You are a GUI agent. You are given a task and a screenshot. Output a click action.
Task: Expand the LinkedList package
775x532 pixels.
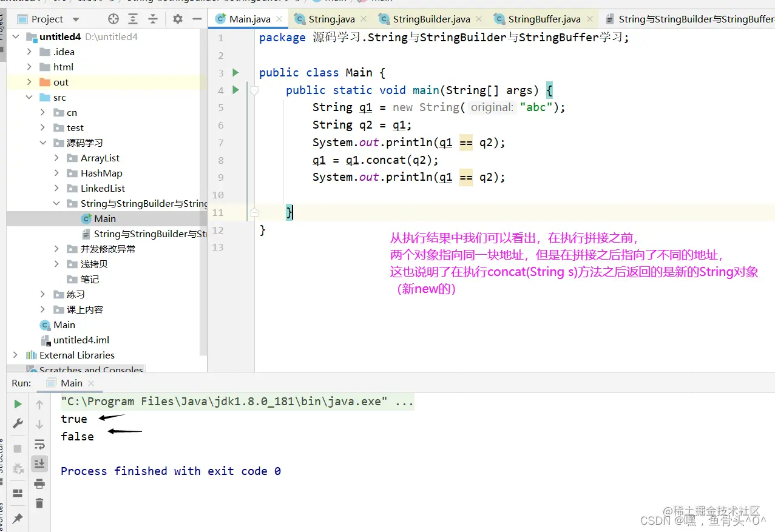56,189
